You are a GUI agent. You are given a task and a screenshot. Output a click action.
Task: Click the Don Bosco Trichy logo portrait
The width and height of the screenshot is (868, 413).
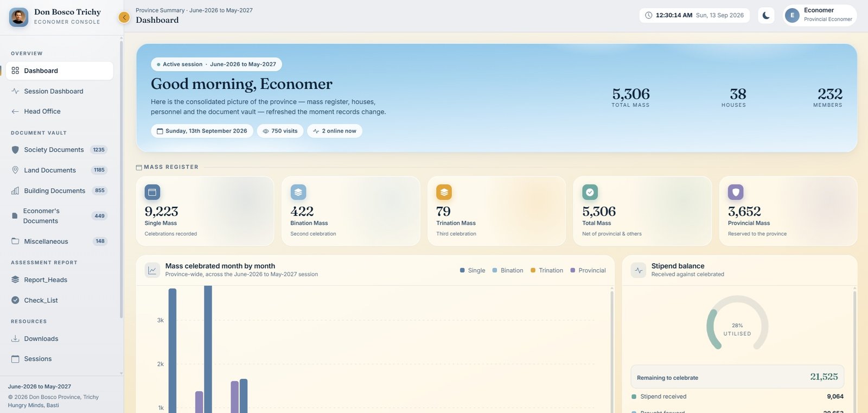tap(18, 17)
